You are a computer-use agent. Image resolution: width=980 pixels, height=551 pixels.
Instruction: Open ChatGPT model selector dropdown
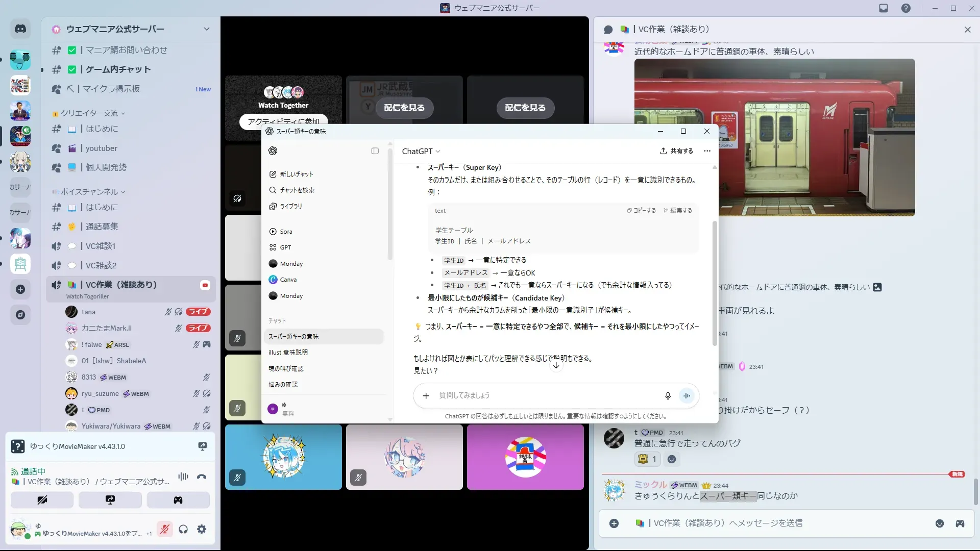coord(421,152)
